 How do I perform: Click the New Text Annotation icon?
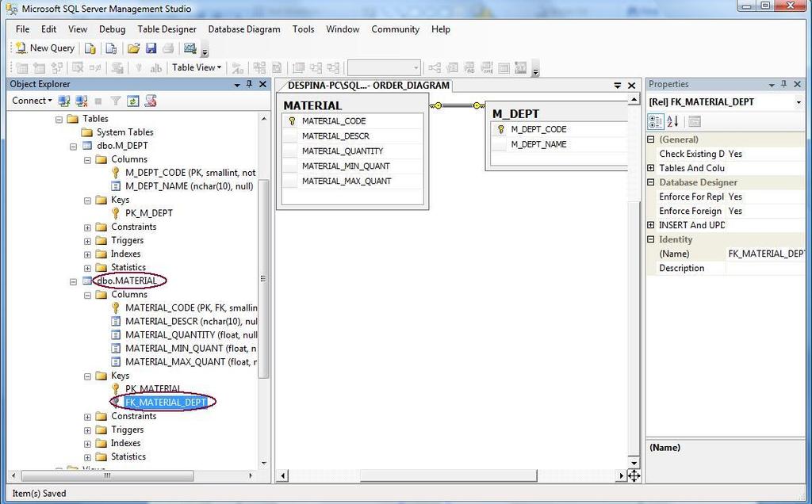point(155,68)
